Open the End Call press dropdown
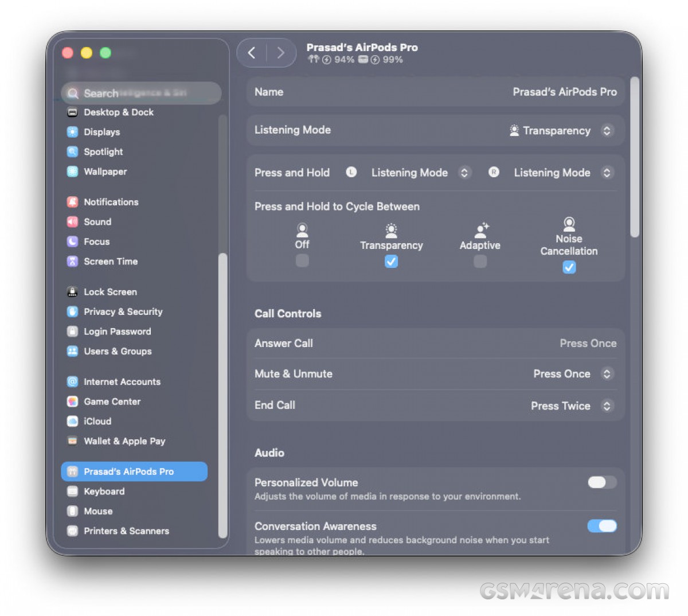Screen dimensions: 688x616 [607, 406]
